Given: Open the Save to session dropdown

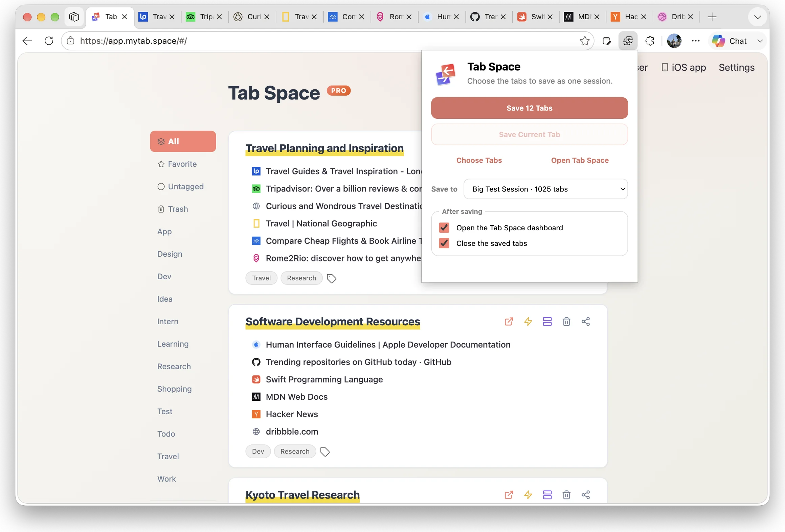Looking at the screenshot, I should pos(545,189).
